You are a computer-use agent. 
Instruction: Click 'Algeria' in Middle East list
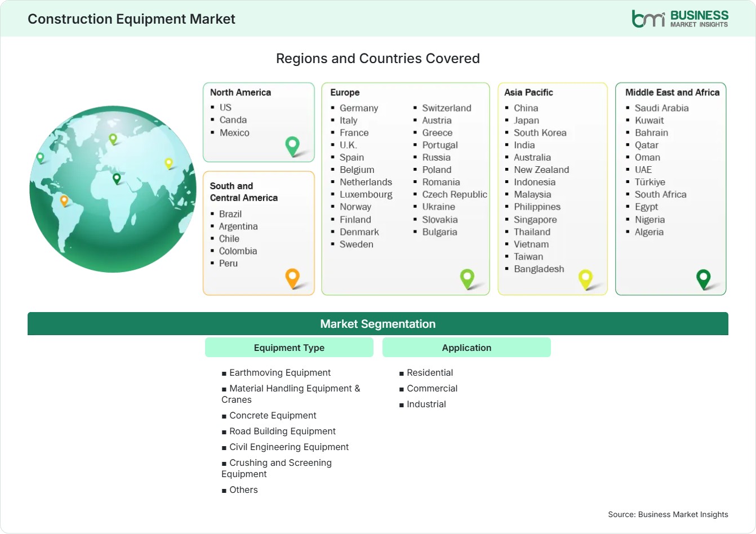click(649, 232)
